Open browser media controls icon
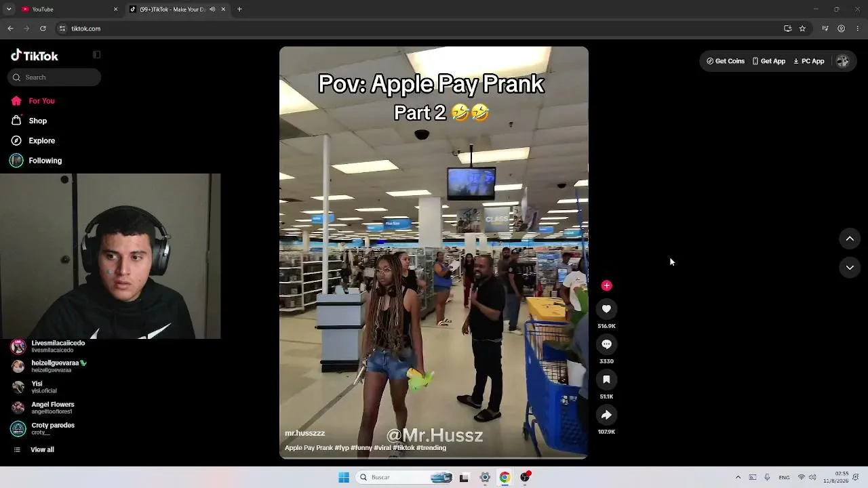This screenshot has height=488, width=868. point(825,28)
